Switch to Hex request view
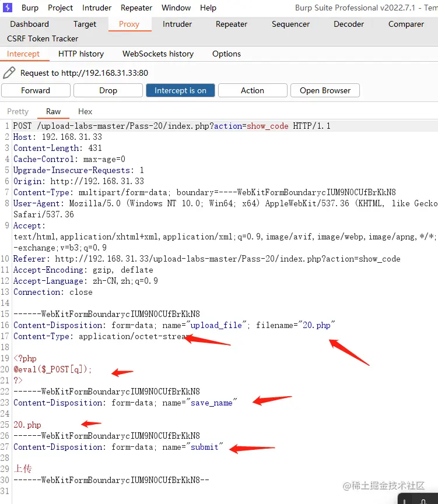Screen dimensions: 438x504 (x=85, y=111)
